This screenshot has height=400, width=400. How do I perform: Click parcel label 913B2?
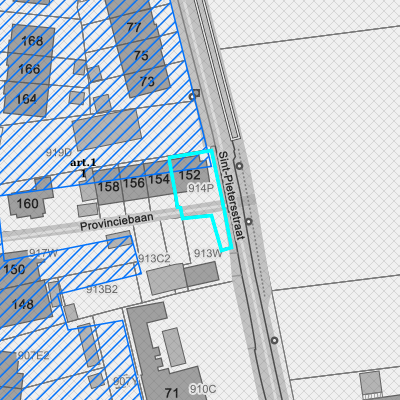click(x=102, y=289)
